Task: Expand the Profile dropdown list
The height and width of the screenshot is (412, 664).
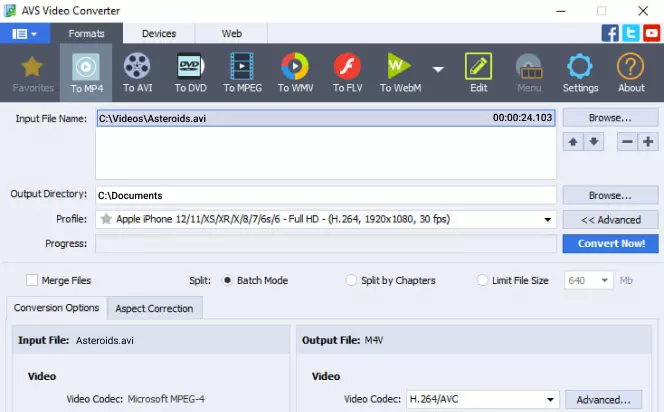Action: 548,219
